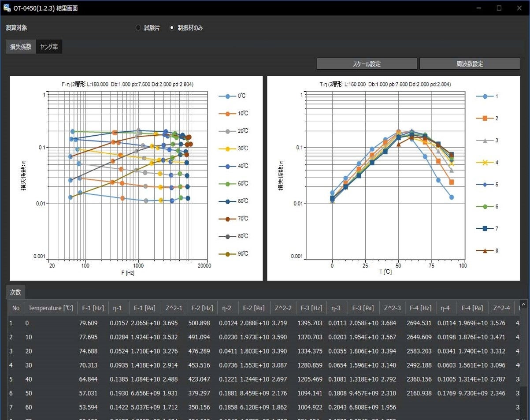Click the 演算対象 label
The height and width of the screenshot is (420, 530).
pos(16,28)
